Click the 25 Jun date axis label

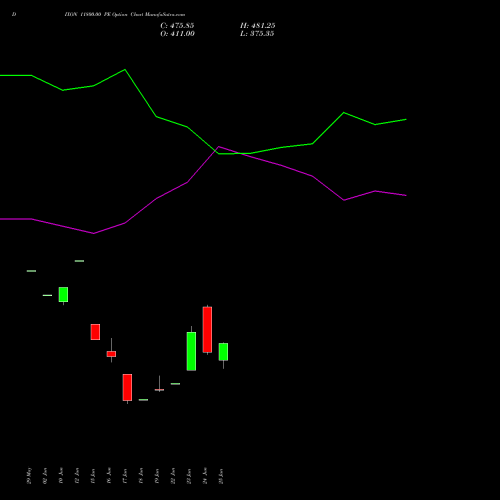pyautogui.click(x=221, y=476)
